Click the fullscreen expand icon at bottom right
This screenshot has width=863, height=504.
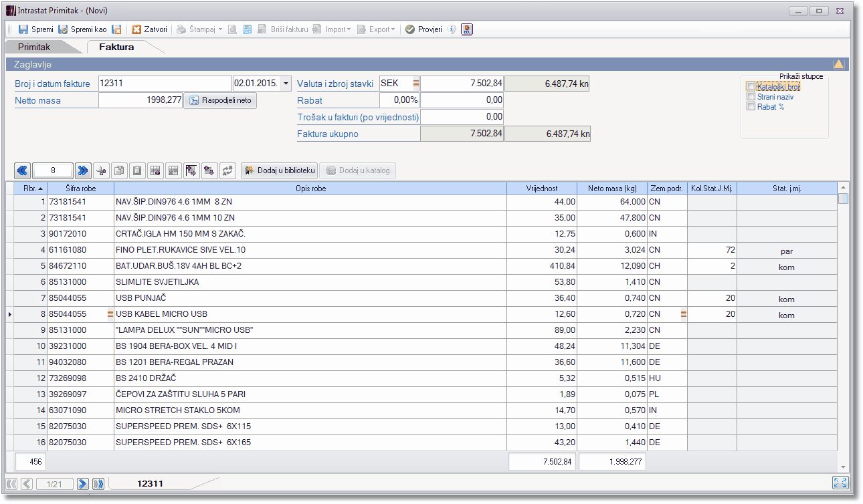pos(840,483)
